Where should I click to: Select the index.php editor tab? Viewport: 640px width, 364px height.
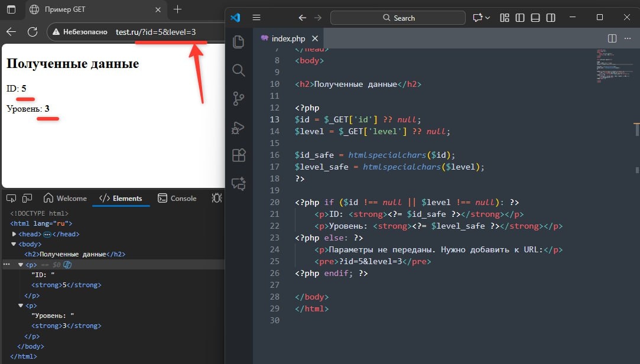point(288,38)
